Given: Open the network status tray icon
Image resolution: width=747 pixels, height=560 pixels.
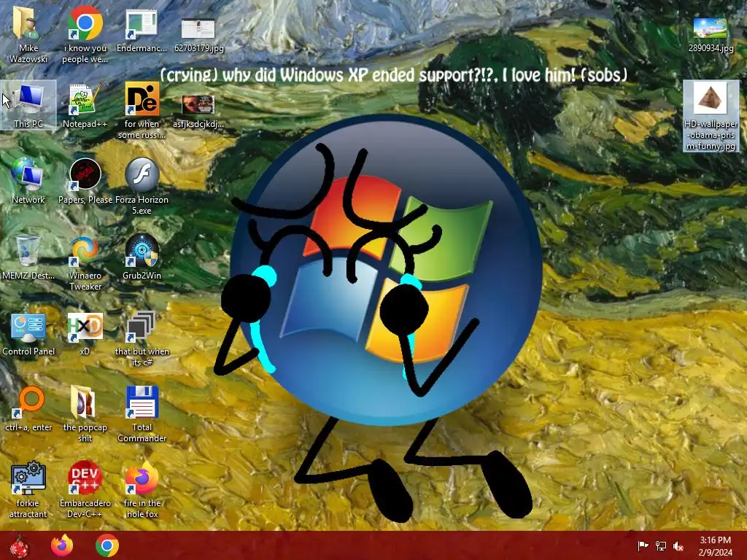Looking at the screenshot, I should coord(661,545).
